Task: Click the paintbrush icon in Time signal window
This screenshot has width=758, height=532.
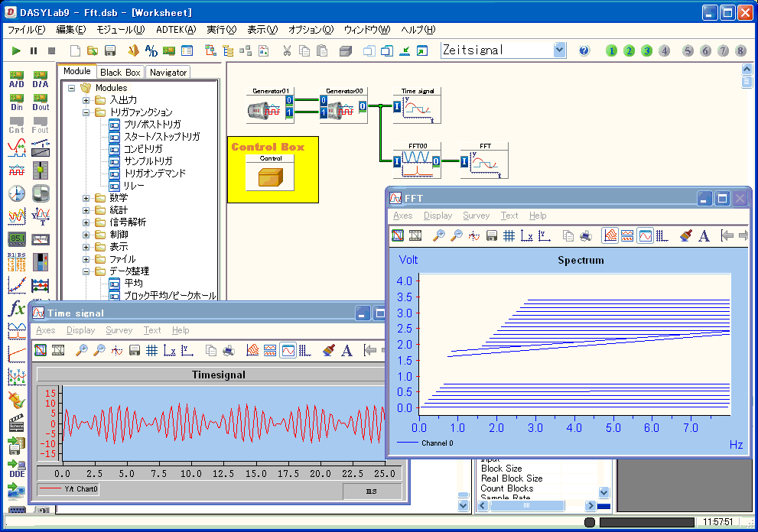Action: (329, 350)
